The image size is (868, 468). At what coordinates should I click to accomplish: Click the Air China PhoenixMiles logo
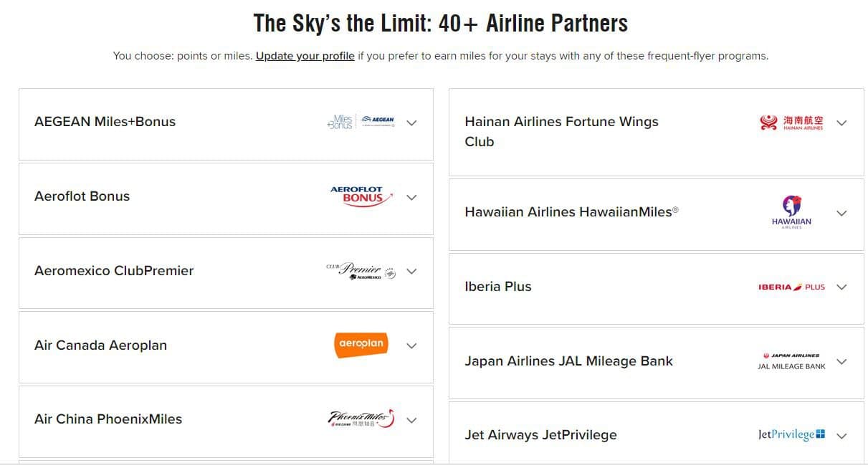(361, 419)
